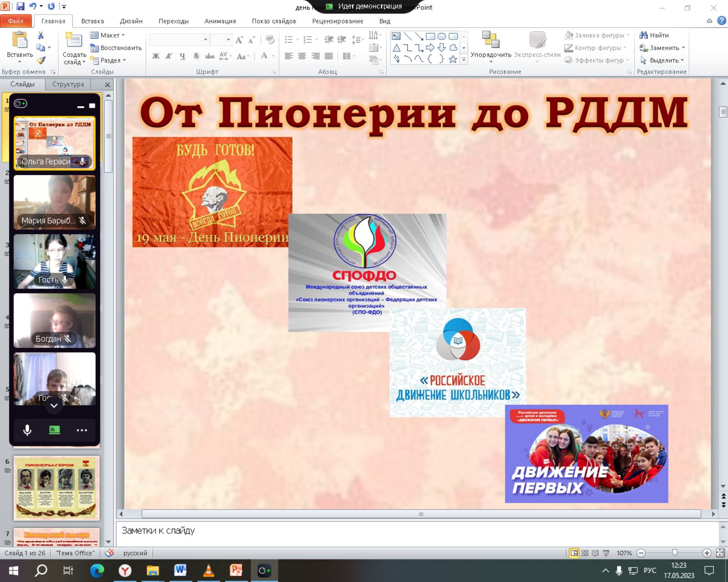
Task: Open the Макет layout dropdown
Action: coord(107,35)
